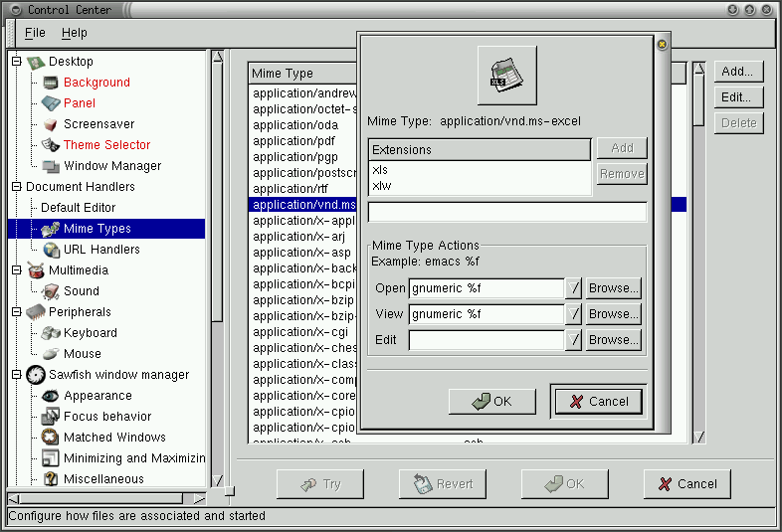Click the Mime Type column header
Screen dimensions: 782x532
click(x=302, y=74)
